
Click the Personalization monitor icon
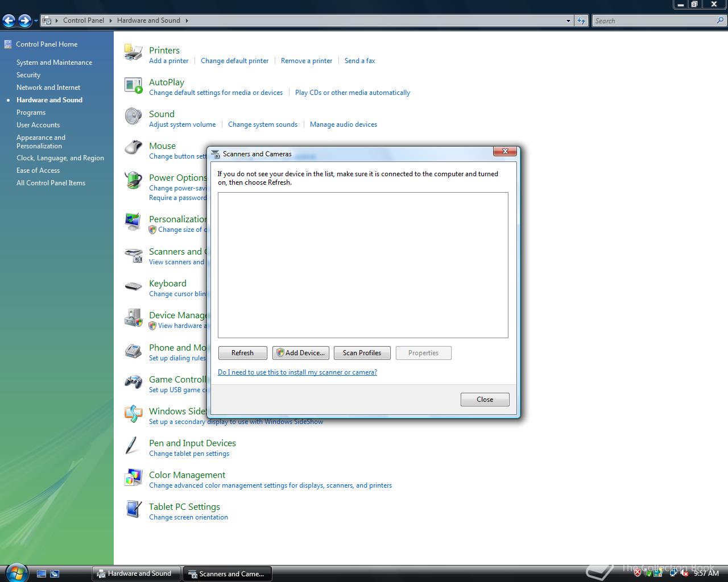133,222
